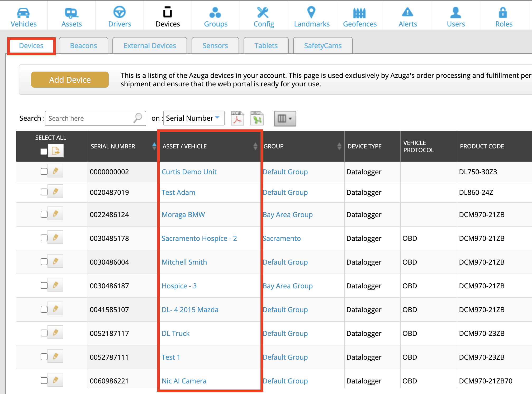
Task: Sort by Asset / Vehicle column arrows
Action: click(255, 146)
